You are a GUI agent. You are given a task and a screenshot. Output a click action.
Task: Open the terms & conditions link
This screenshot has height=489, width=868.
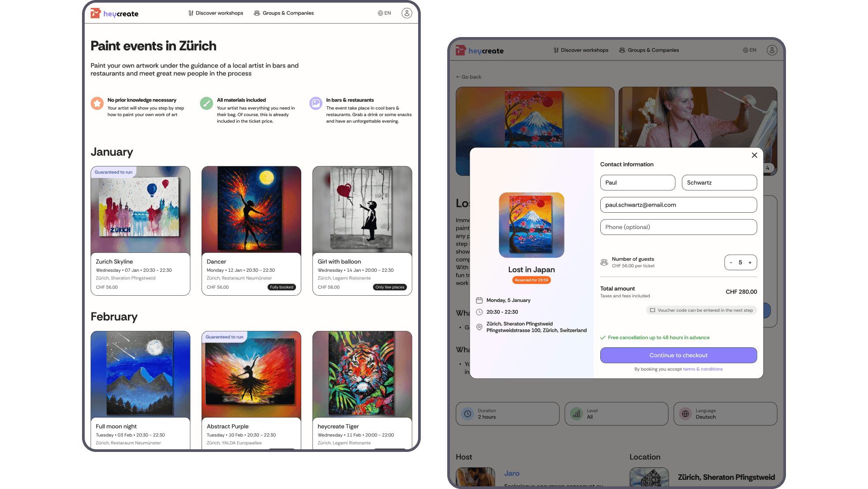coord(702,369)
